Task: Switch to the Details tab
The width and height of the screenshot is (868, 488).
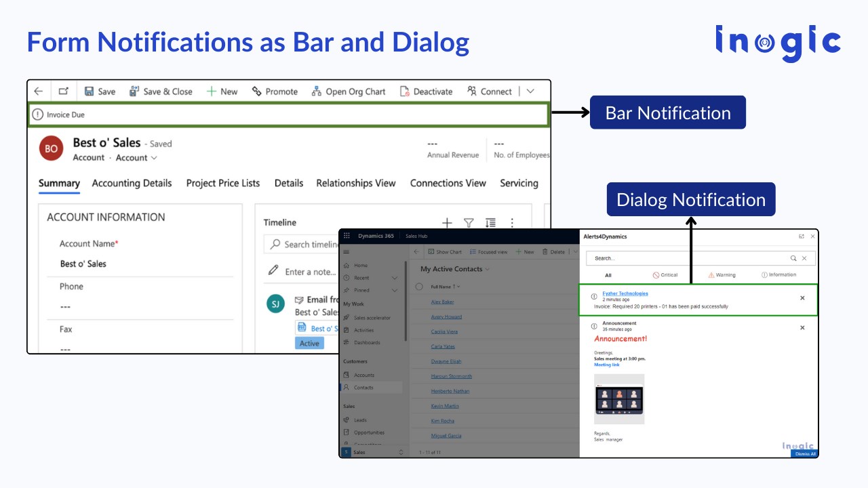Action: tap(289, 183)
